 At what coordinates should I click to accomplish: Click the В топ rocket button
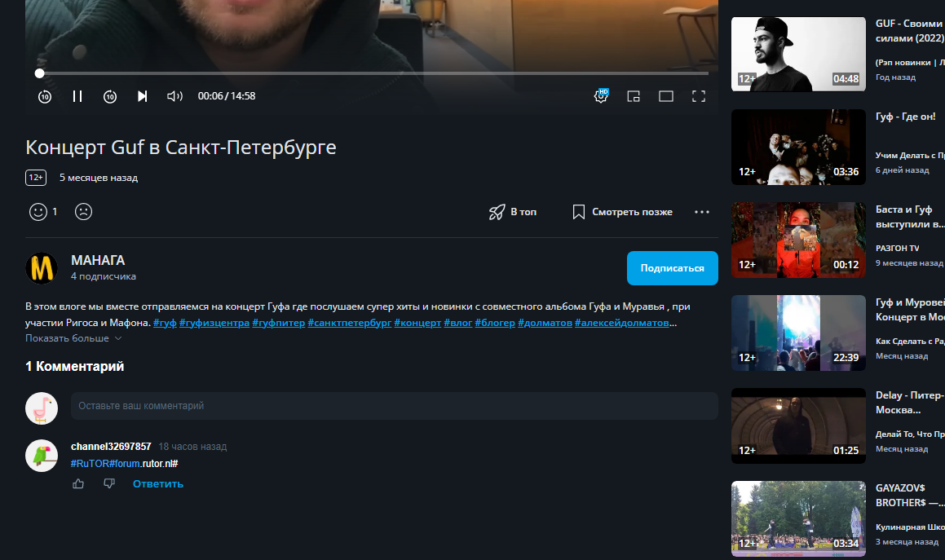pyautogui.click(x=513, y=212)
